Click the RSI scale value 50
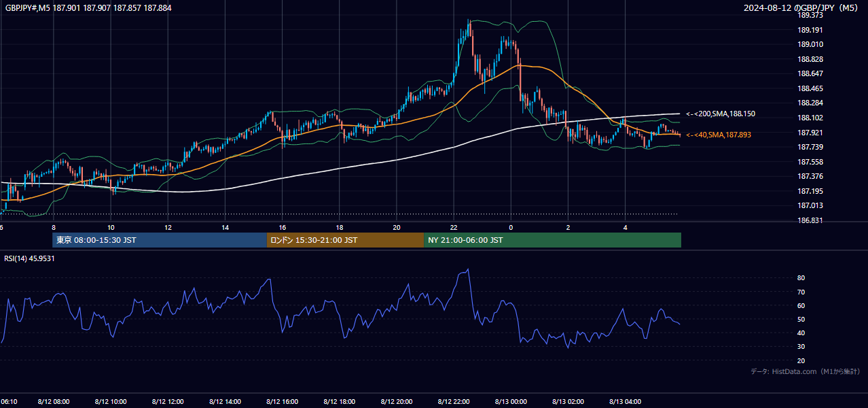Viewport: 868px width, 408px height. (x=801, y=319)
